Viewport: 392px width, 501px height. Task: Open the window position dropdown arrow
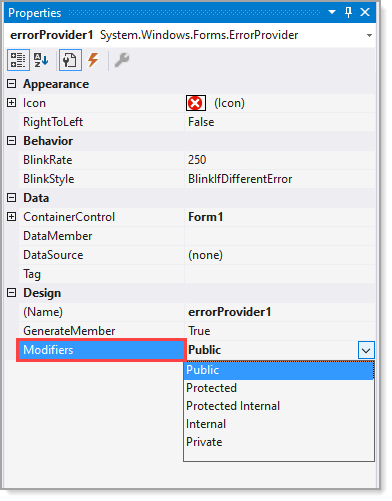tap(332, 12)
